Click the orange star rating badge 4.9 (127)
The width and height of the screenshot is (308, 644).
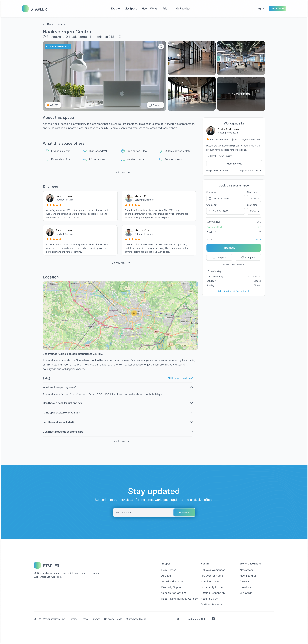(x=53, y=105)
